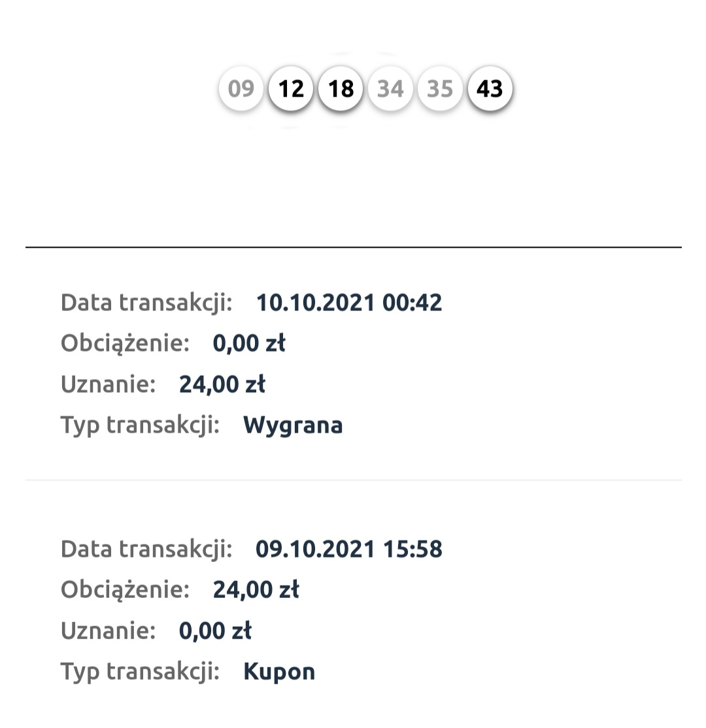
Task: Select Data transakcji label of the 10.10.2021 entry
Action: pos(146,303)
